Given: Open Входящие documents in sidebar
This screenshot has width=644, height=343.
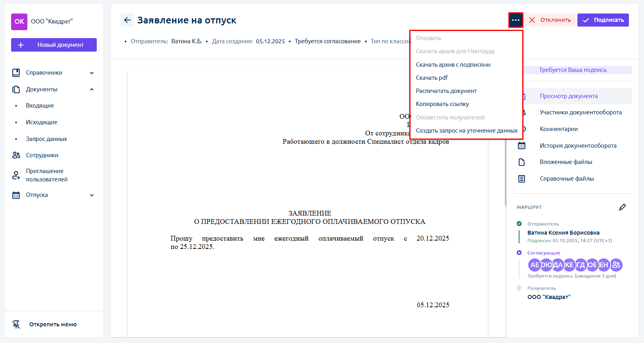Looking at the screenshot, I should (x=40, y=106).
